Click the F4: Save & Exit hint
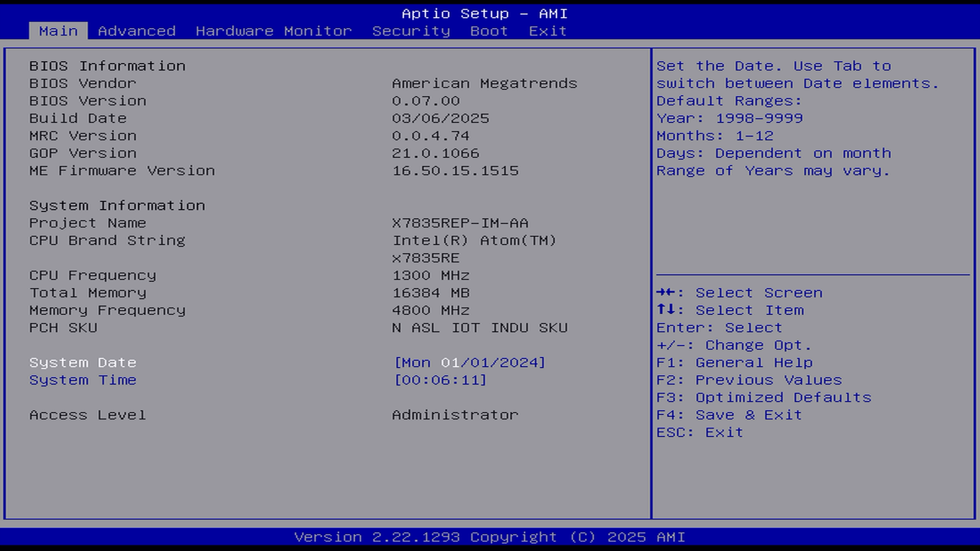The height and width of the screenshot is (551, 980). click(729, 415)
